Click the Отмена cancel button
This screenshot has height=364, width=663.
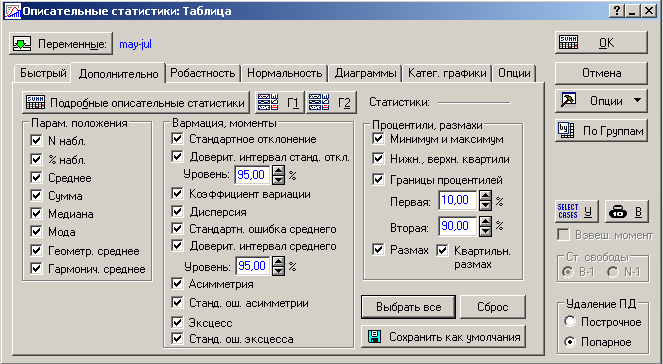coord(601,74)
